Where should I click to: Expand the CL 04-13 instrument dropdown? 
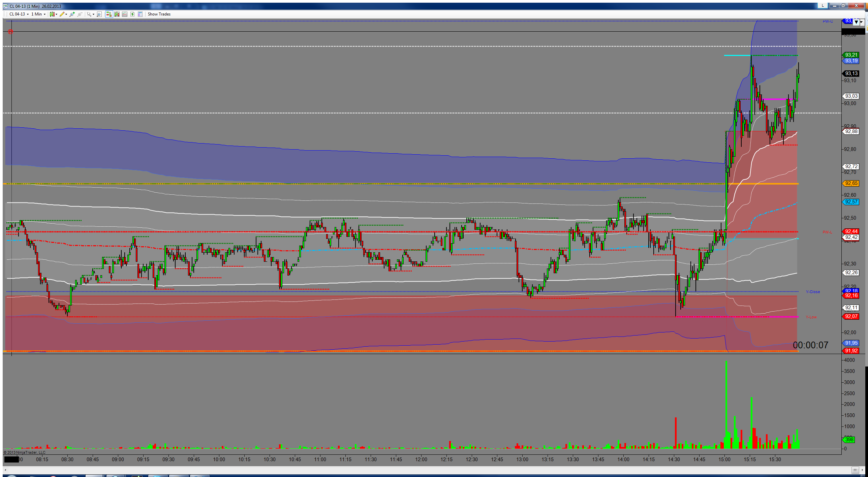[x=19, y=14]
